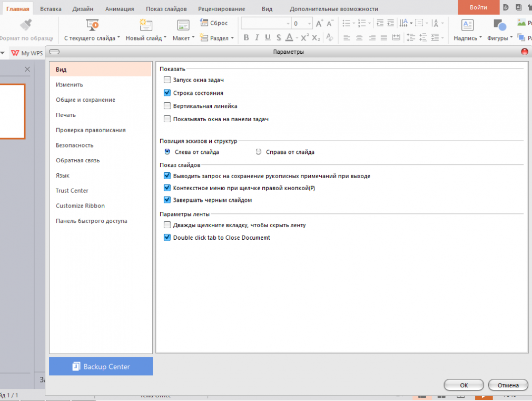
Task: Select 'Справа от слайда' radio button
Action: tap(259, 152)
